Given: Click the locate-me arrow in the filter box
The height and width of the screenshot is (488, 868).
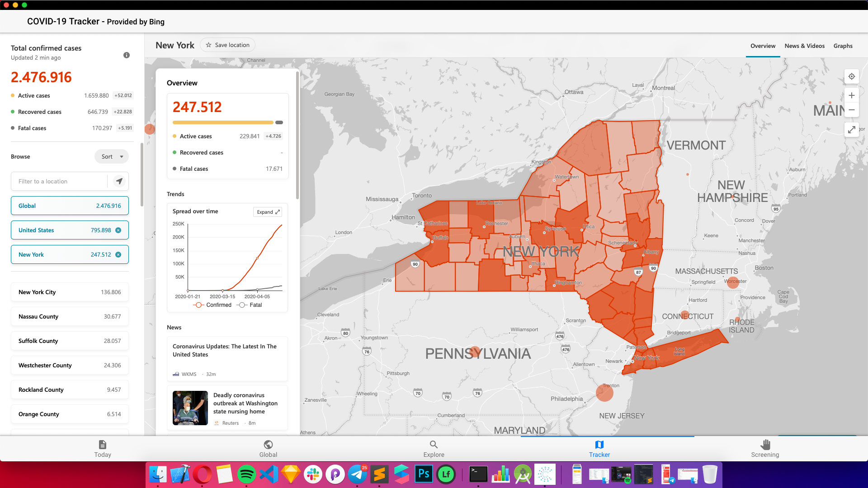Looking at the screenshot, I should (119, 181).
